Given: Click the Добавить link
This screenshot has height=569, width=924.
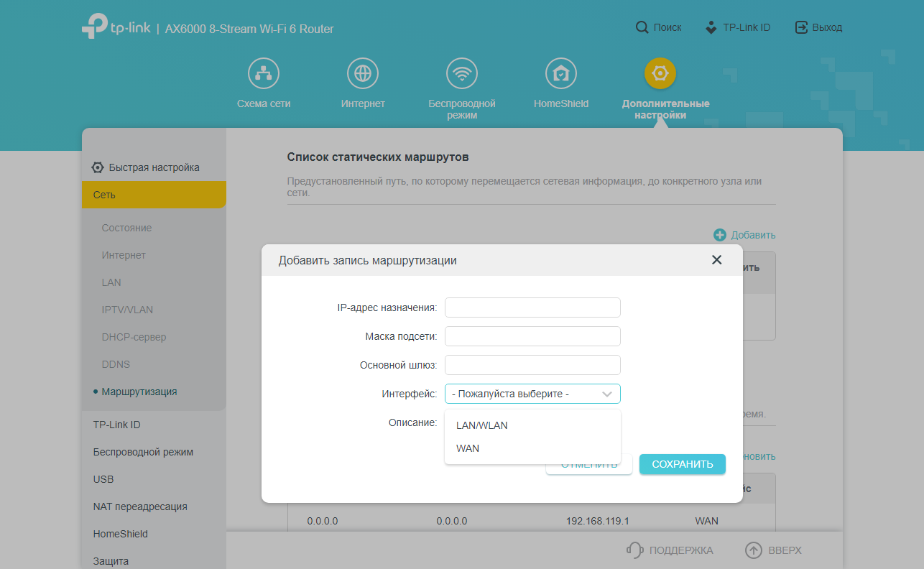Looking at the screenshot, I should tap(753, 235).
